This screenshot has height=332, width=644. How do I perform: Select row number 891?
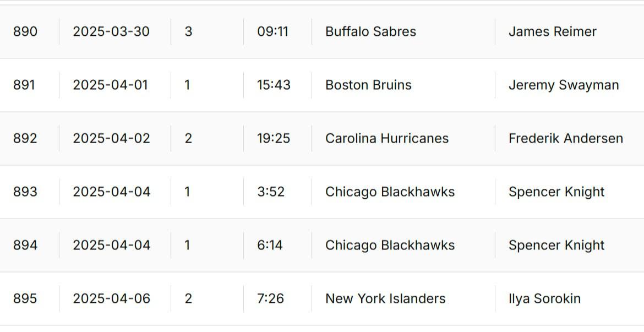24,85
